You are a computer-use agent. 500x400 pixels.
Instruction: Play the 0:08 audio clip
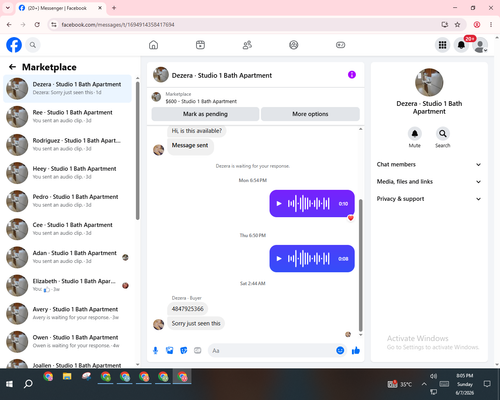[x=279, y=259]
